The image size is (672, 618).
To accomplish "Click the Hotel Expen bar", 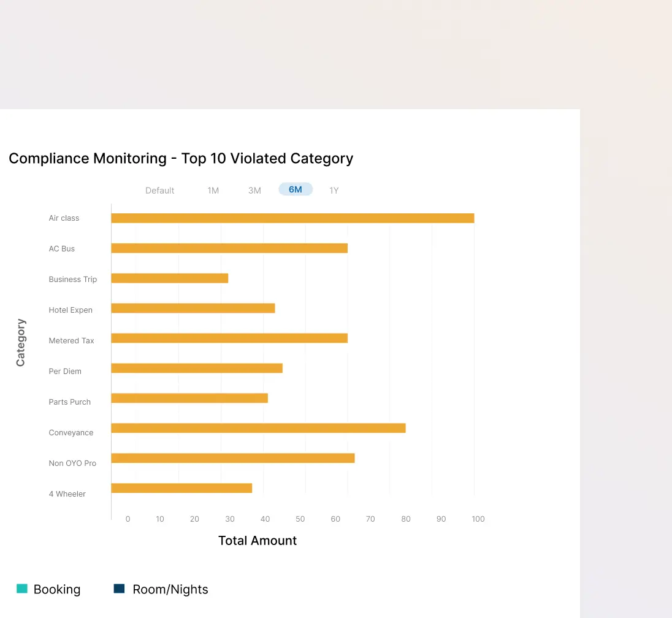I will (193, 308).
